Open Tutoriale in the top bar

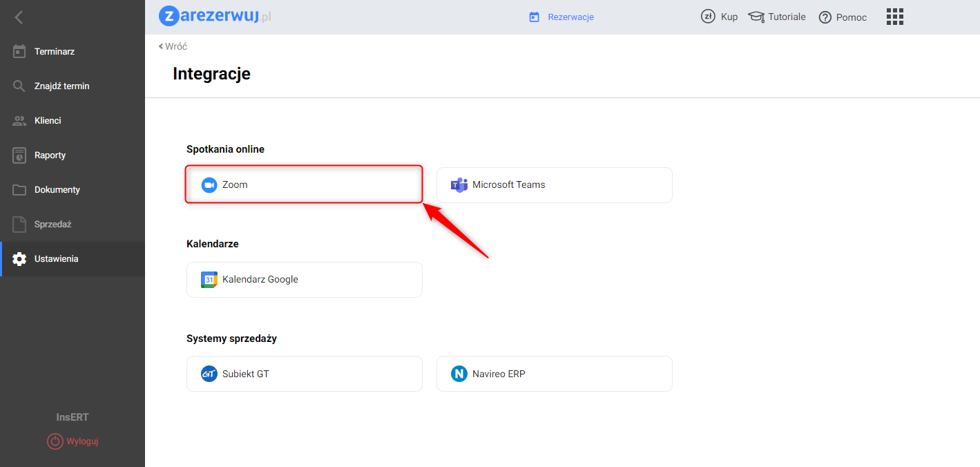point(778,17)
